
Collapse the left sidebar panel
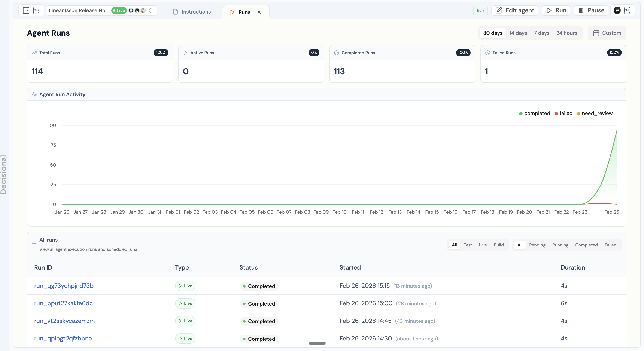pos(26,11)
